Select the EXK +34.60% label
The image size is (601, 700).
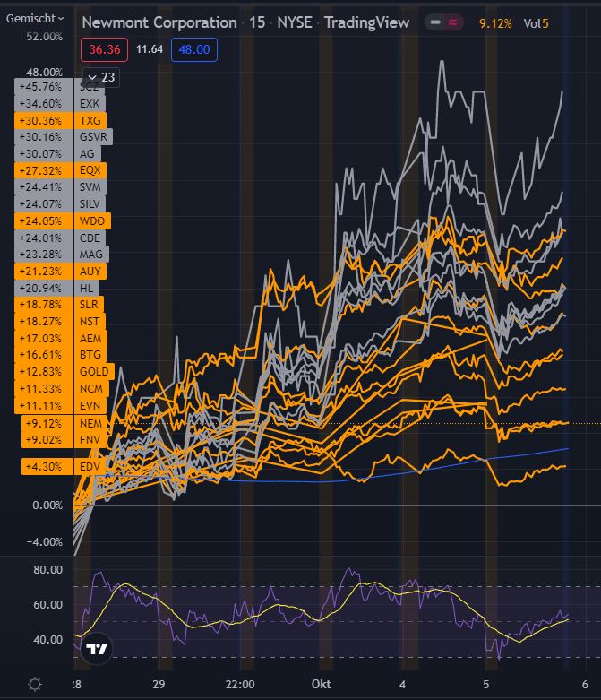click(60, 104)
